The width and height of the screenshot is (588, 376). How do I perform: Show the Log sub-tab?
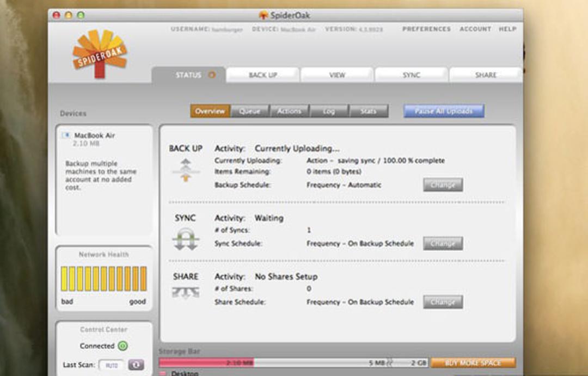click(329, 111)
